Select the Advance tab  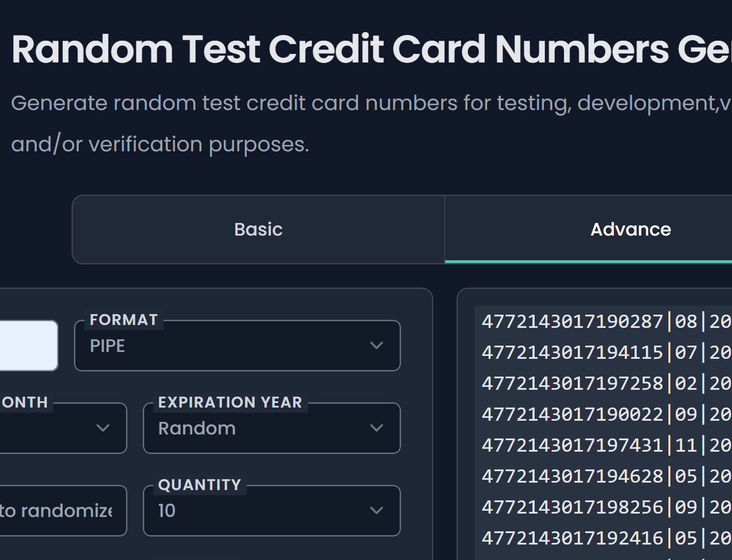630,229
